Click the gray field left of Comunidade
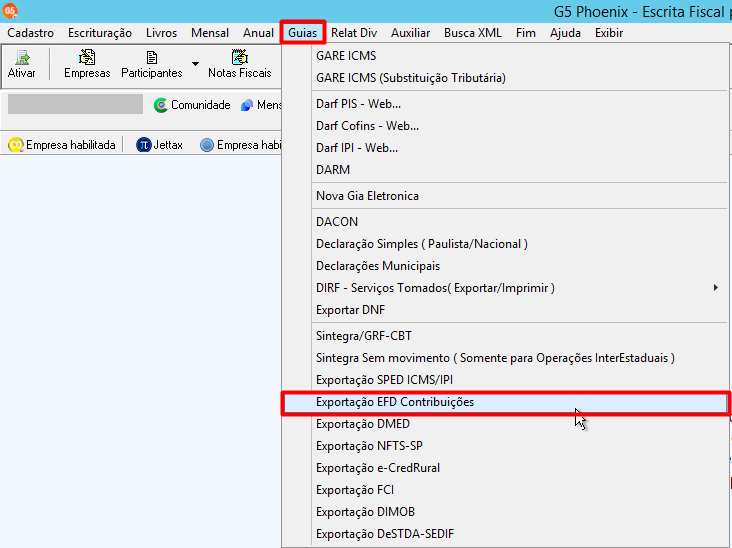Viewport: 732px width, 548px height. click(75, 104)
